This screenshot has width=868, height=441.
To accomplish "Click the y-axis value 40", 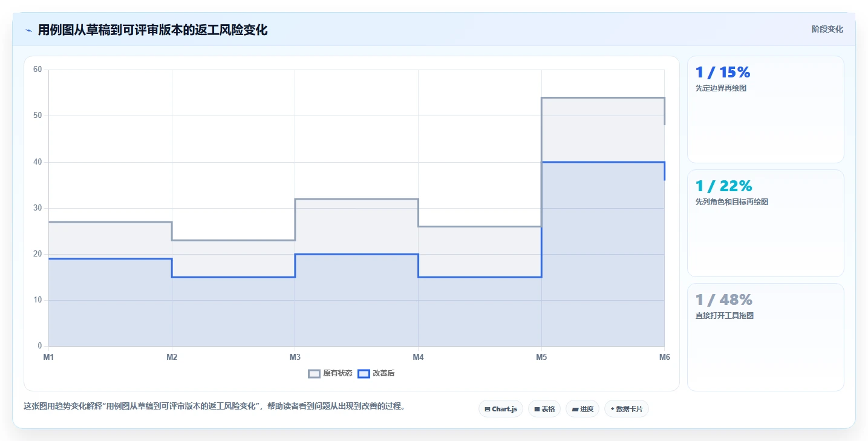I will pos(38,162).
